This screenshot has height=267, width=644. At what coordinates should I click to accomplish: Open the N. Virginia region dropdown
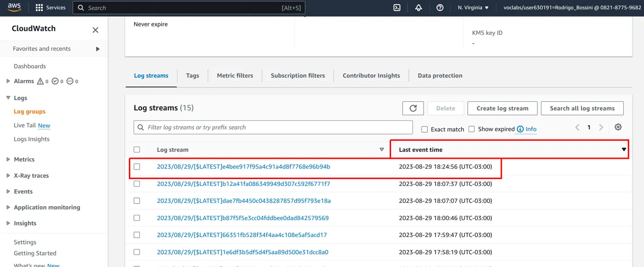pos(473,8)
